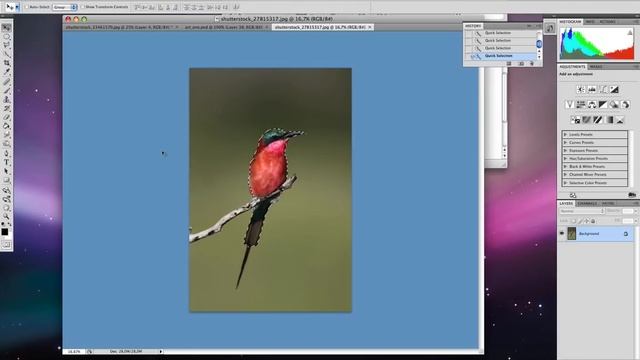Add a Channel Mixer adjustment
The image size is (640, 360).
coord(625,104)
